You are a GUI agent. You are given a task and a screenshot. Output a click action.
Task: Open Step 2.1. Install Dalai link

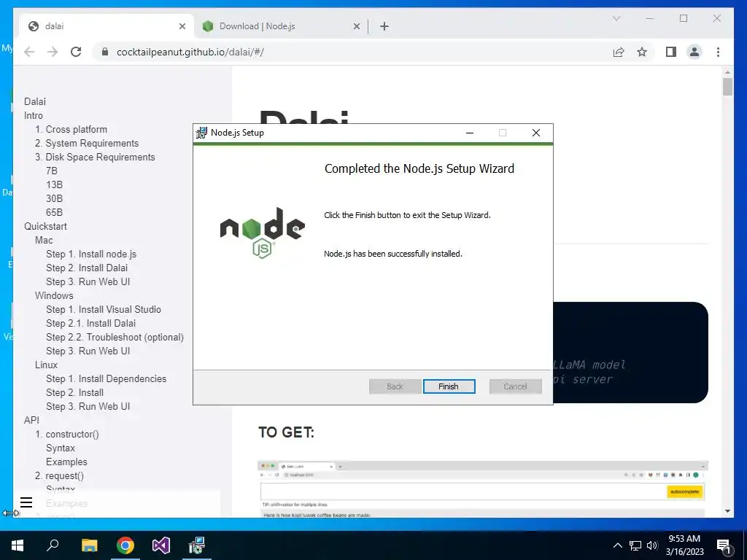[90, 323]
